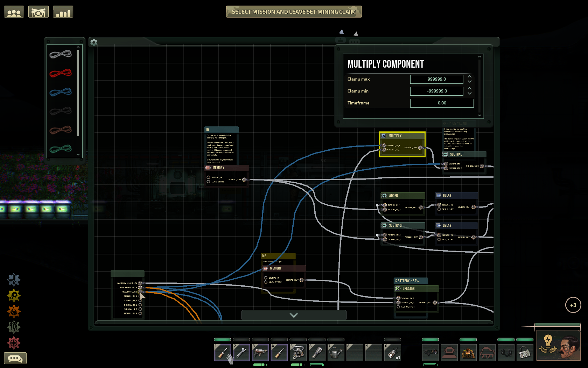This screenshot has height=368, width=588.
Task: Open the circuit box gear settings
Action: (94, 42)
